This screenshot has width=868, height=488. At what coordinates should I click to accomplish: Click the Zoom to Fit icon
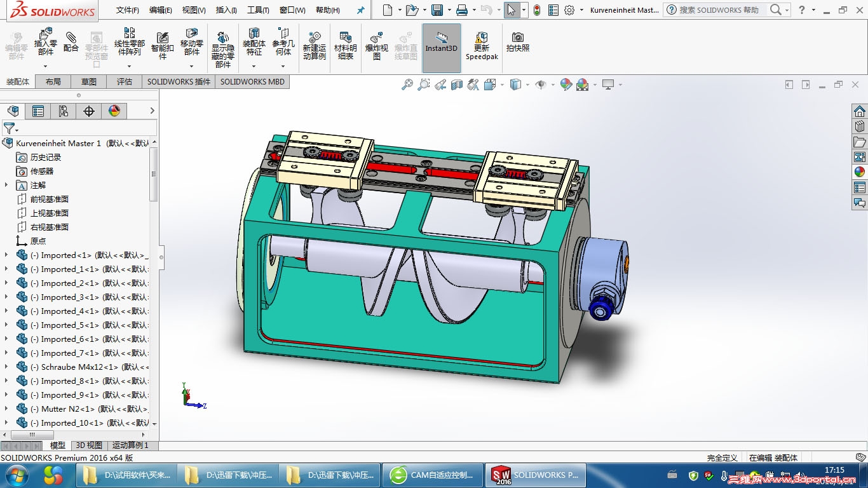(407, 85)
